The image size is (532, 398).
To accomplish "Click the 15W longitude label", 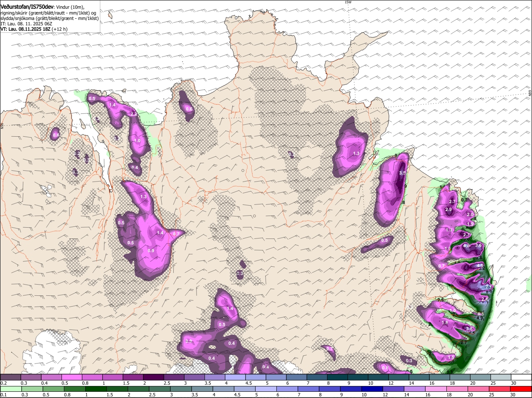I will click(348, 2).
